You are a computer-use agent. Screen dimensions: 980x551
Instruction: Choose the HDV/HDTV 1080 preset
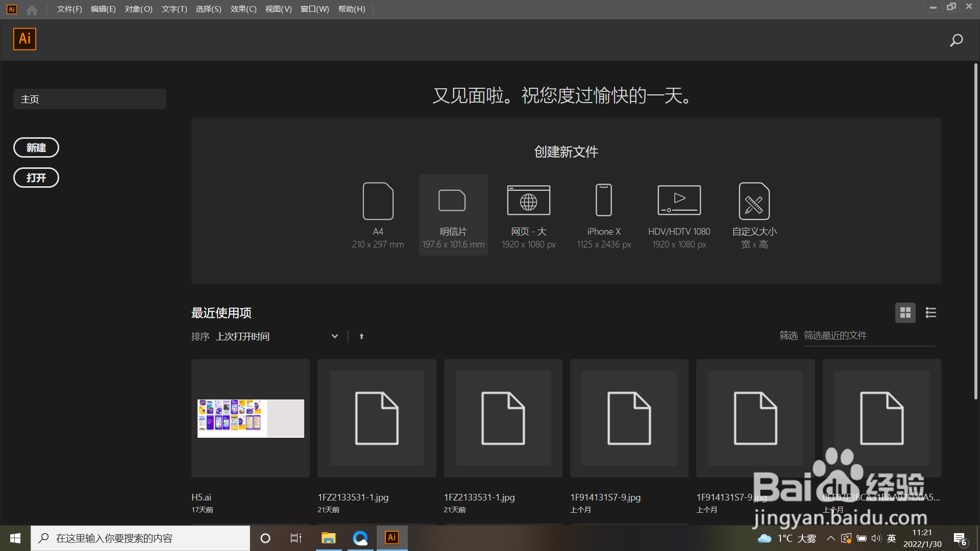(679, 201)
